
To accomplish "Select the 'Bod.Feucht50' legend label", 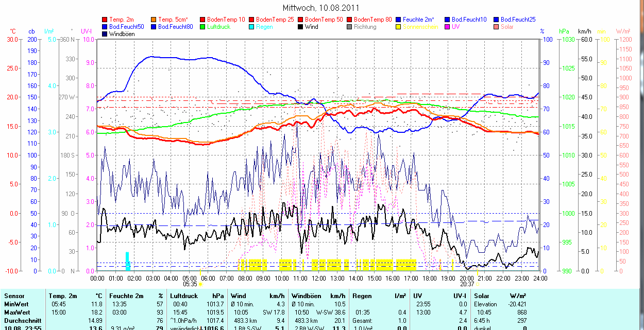I will (127, 27).
